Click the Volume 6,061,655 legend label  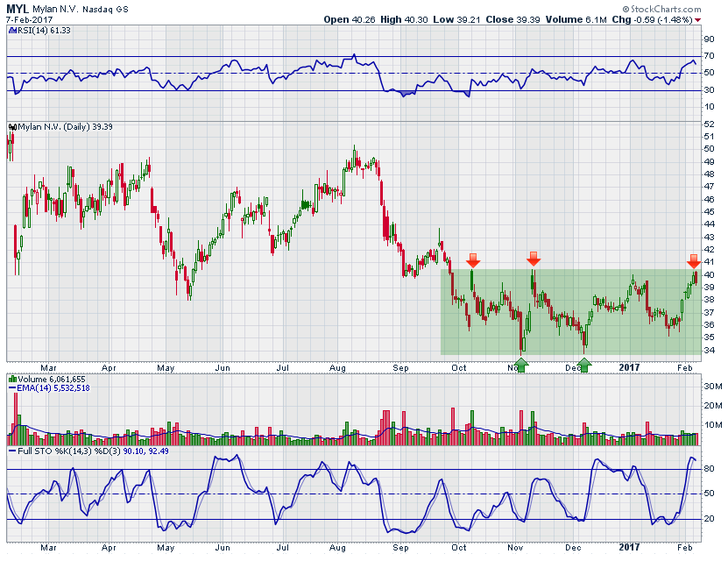click(52, 380)
